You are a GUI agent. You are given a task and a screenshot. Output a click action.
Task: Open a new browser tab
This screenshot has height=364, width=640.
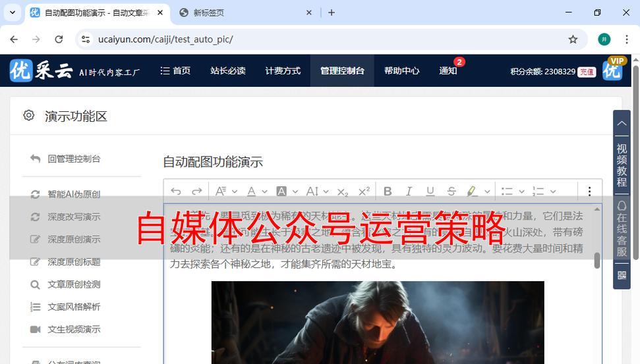click(332, 13)
